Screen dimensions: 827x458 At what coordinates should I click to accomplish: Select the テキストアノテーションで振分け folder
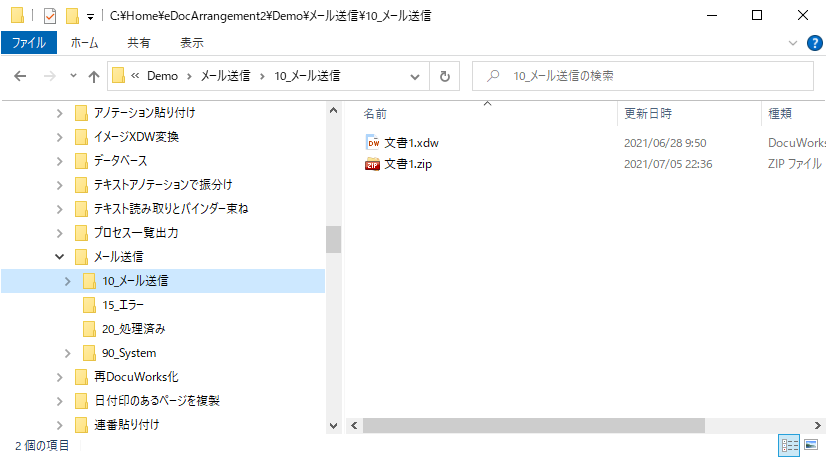163,185
